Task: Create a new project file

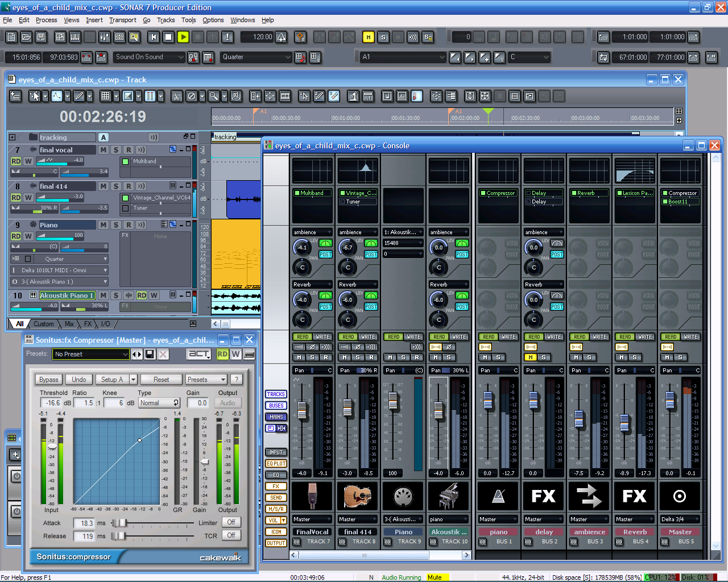Action: [x=11, y=37]
